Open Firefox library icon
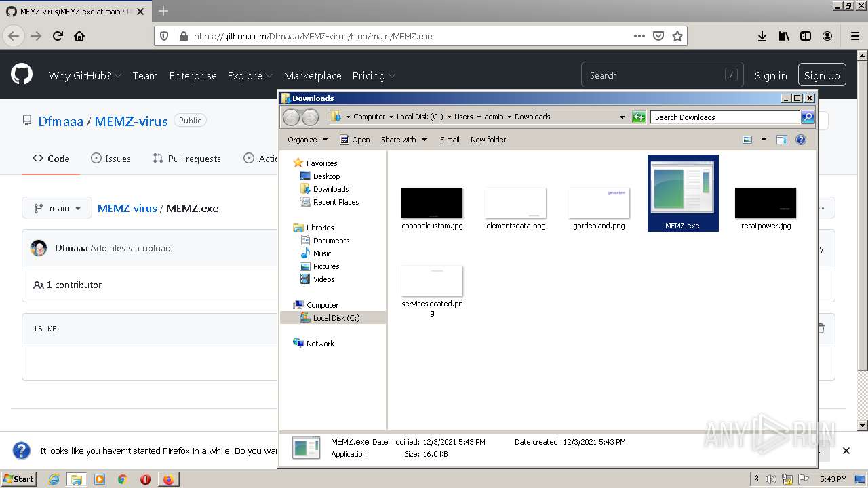The image size is (868, 488). pyautogui.click(x=784, y=36)
